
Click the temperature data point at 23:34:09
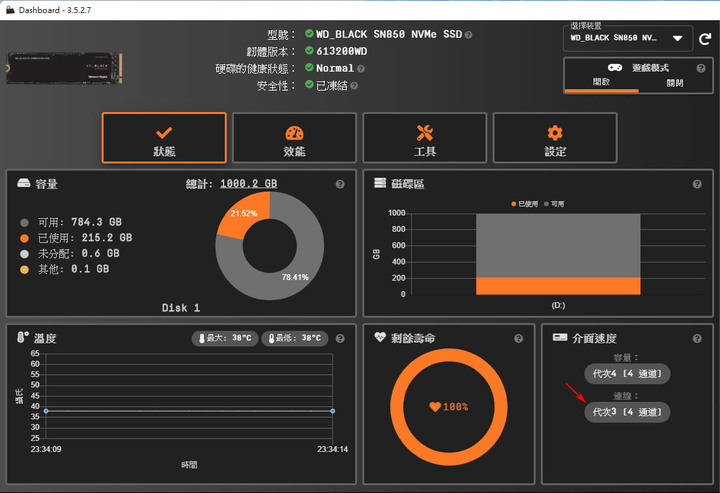[x=46, y=411]
